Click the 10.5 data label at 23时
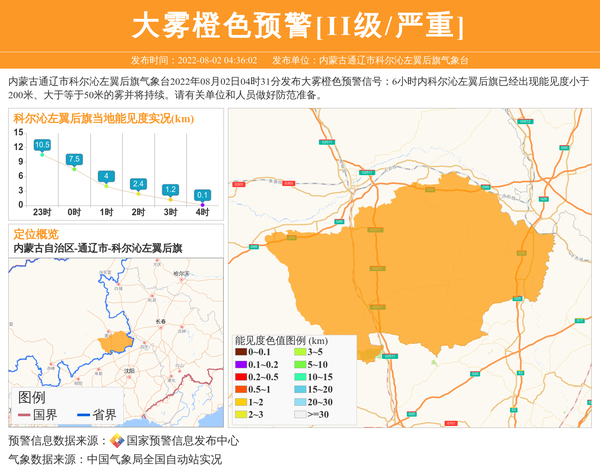The height and width of the screenshot is (471, 600). pos(42,145)
